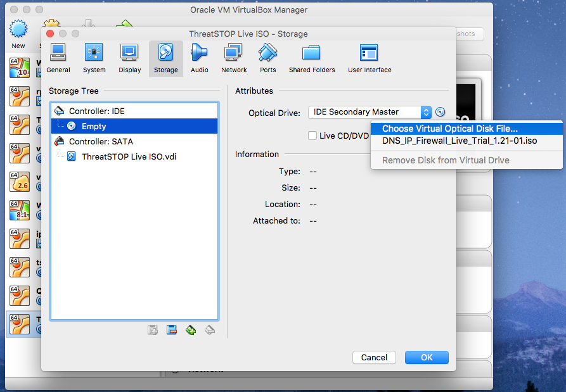Open the Audio settings pane

click(199, 58)
